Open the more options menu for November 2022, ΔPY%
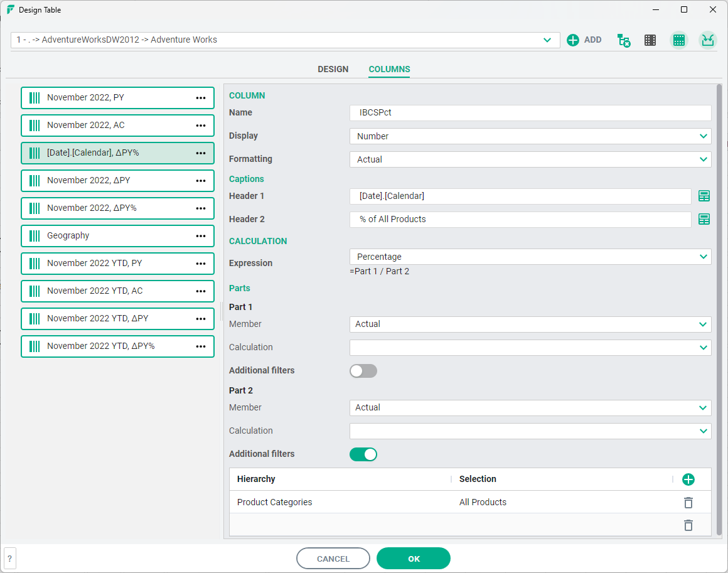 [201, 208]
